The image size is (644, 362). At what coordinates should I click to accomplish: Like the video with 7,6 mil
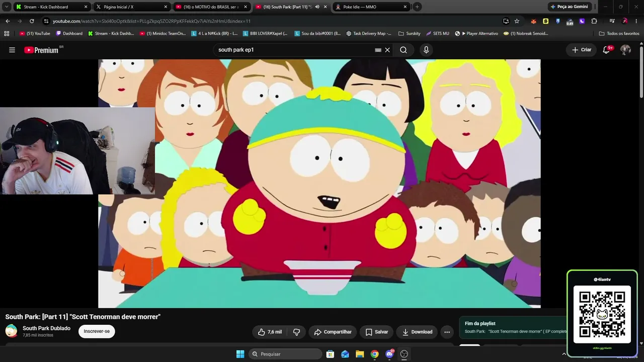tap(270, 332)
